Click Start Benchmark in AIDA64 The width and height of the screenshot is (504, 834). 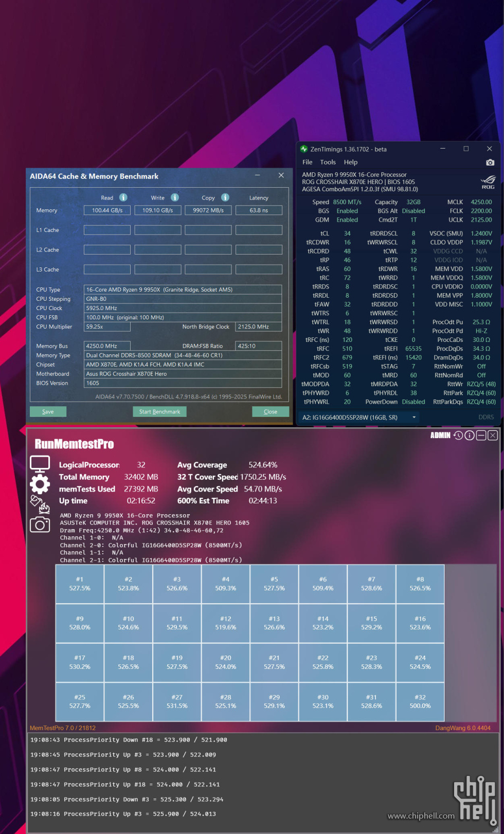coord(159,411)
